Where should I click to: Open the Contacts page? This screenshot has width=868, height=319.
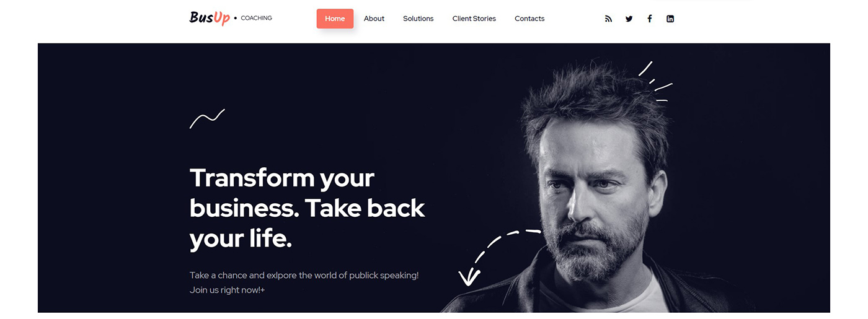(529, 19)
